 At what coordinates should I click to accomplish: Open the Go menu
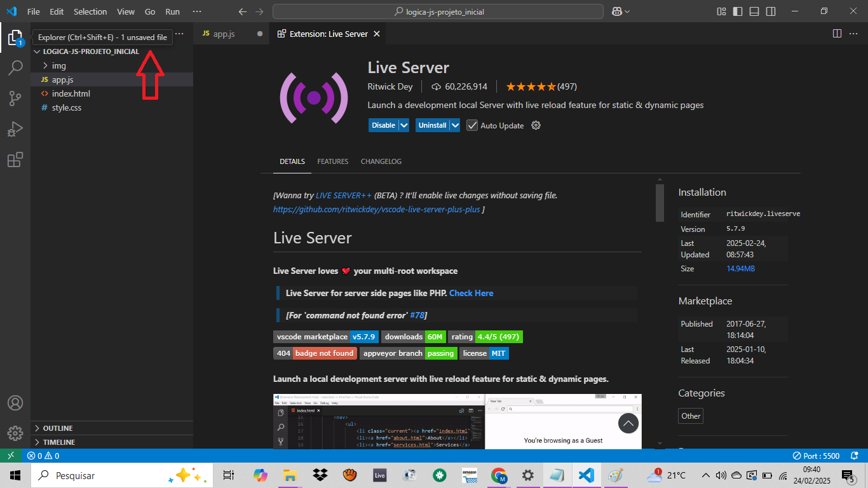(150, 11)
